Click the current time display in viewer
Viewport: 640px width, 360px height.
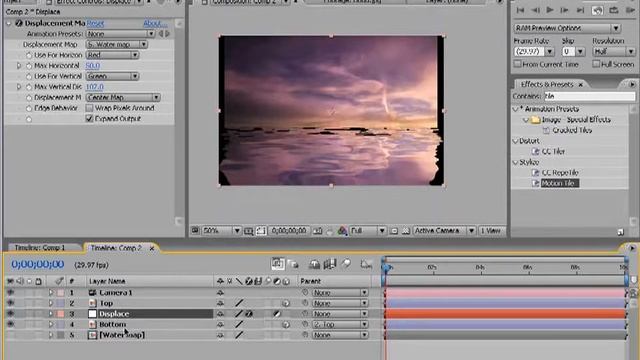[x=289, y=231]
